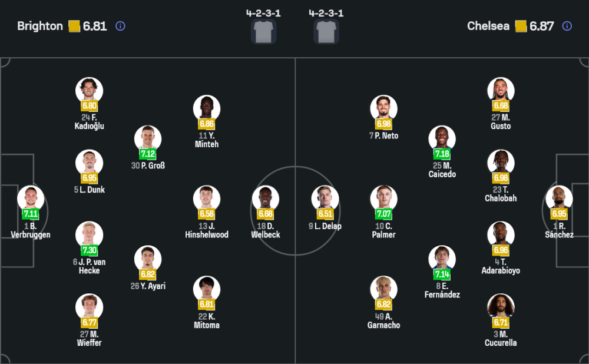Click A. Garnacho's 6.82 rating badge

pos(383,305)
